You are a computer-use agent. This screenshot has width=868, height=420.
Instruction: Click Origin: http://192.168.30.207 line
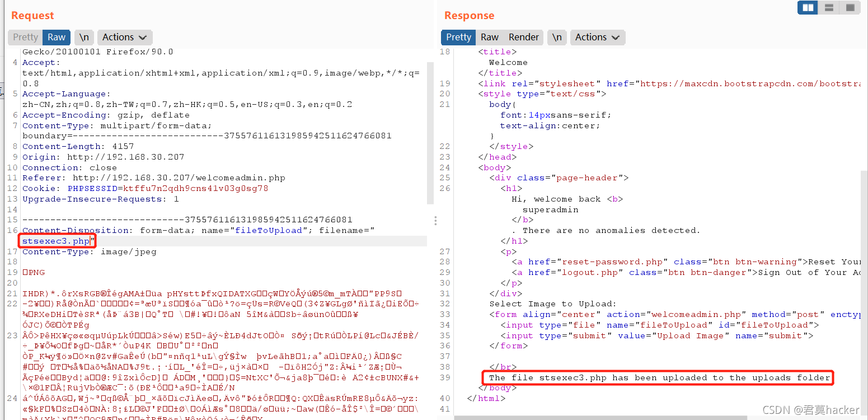[103, 157]
